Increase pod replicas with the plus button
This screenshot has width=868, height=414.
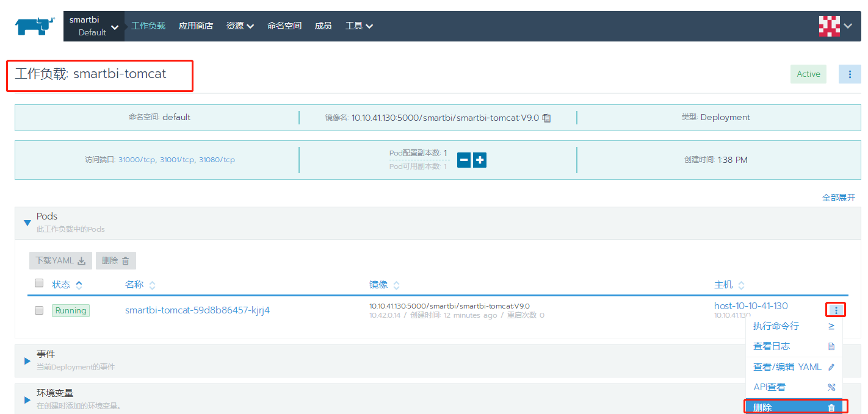click(480, 160)
